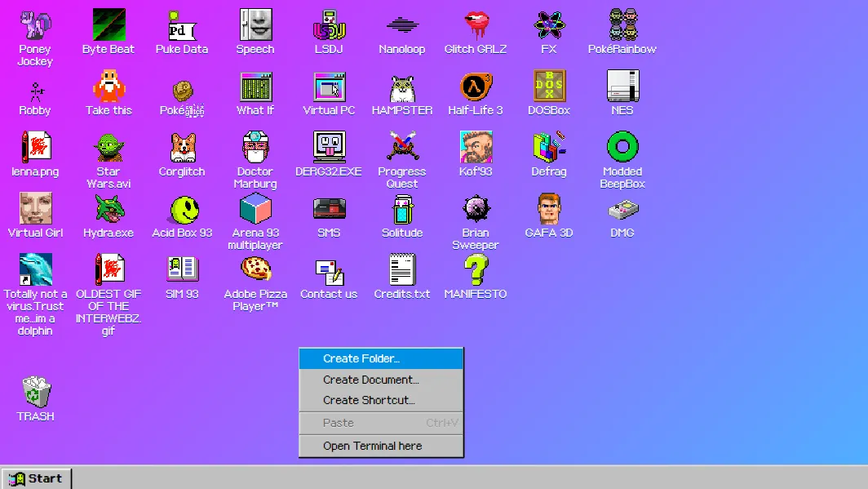This screenshot has height=489, width=868.
Task: Click the Corglitch corgi icon
Action: 182,149
